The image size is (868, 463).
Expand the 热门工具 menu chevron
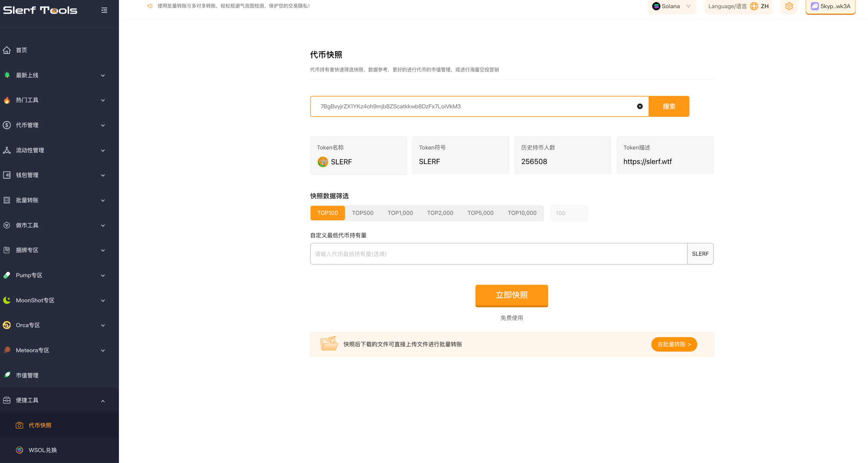(103, 100)
